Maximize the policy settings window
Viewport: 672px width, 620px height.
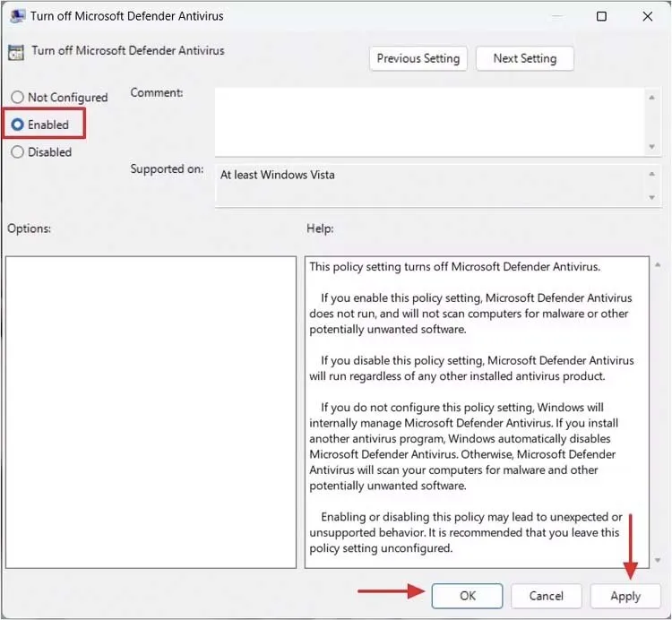click(601, 16)
